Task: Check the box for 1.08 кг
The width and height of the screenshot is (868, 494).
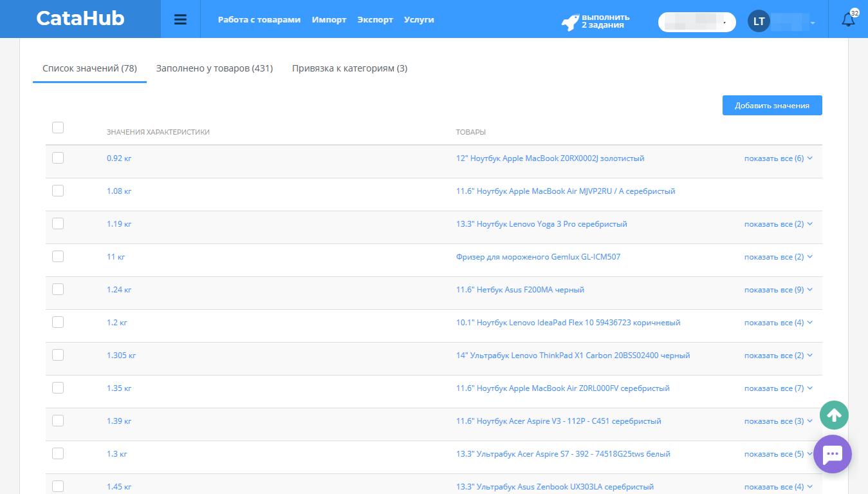Action: [58, 191]
